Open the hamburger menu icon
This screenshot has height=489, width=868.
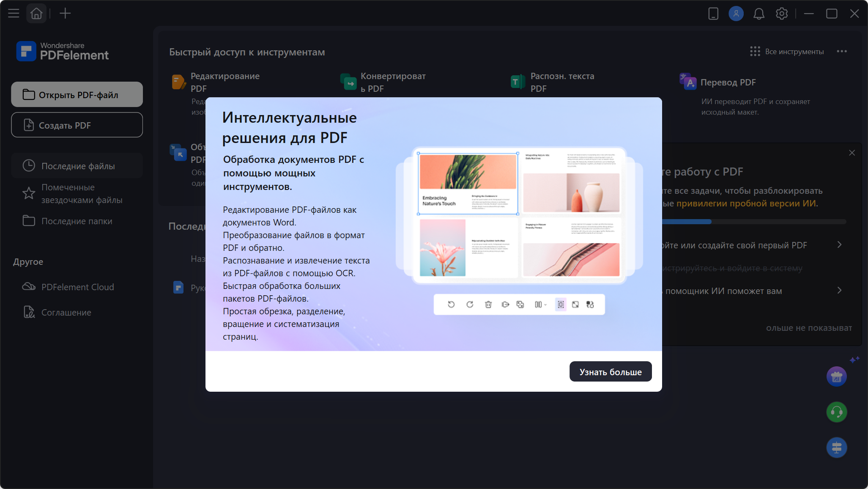14,14
